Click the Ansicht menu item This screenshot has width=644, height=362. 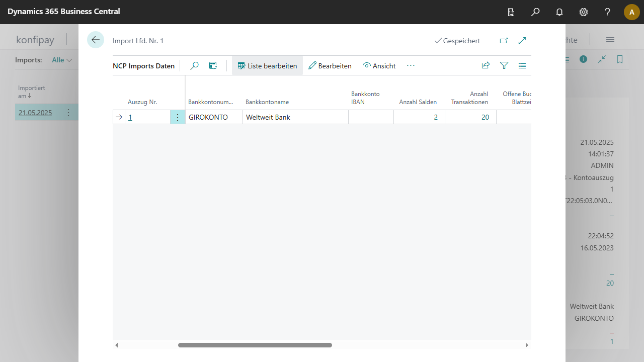379,66
